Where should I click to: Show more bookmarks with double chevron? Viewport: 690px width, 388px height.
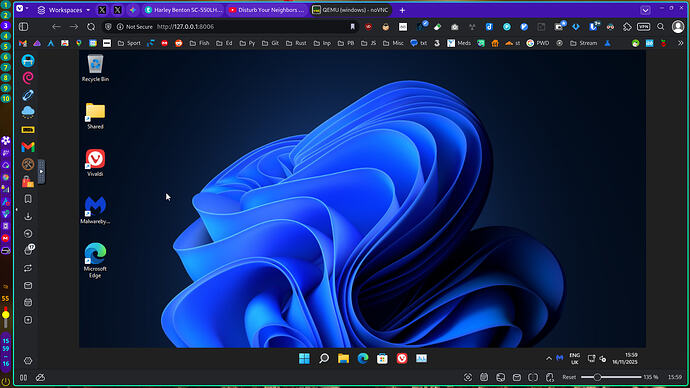680,43
